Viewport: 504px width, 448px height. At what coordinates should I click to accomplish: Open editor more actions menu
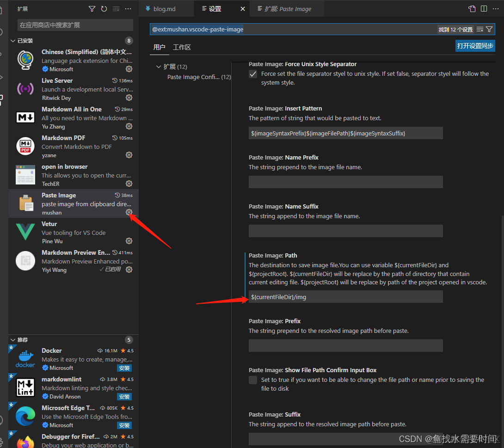(496, 9)
